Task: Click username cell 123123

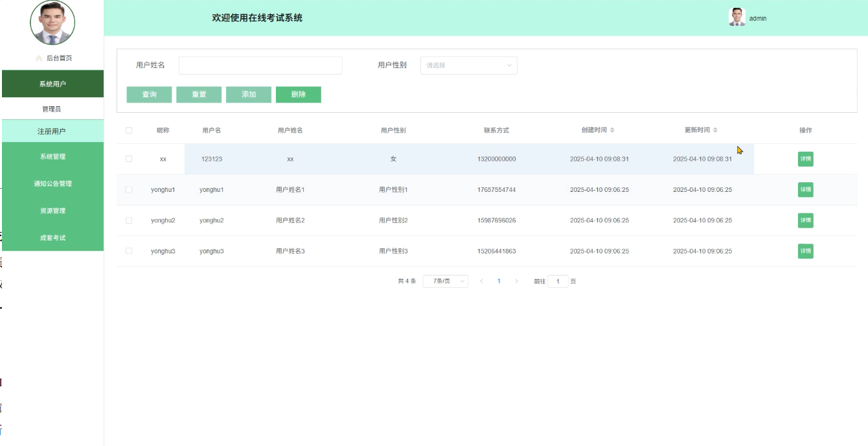Action: [212, 159]
